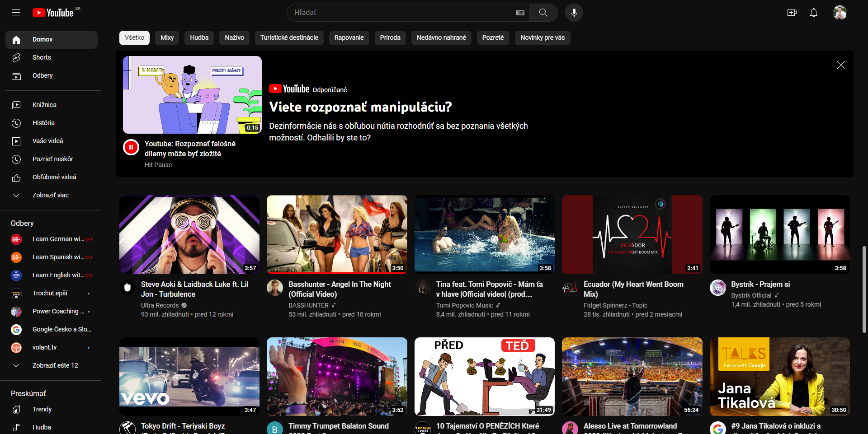The image size is (868, 434).
Task: Open Hudba in Preskúmať section
Action: tap(52, 427)
